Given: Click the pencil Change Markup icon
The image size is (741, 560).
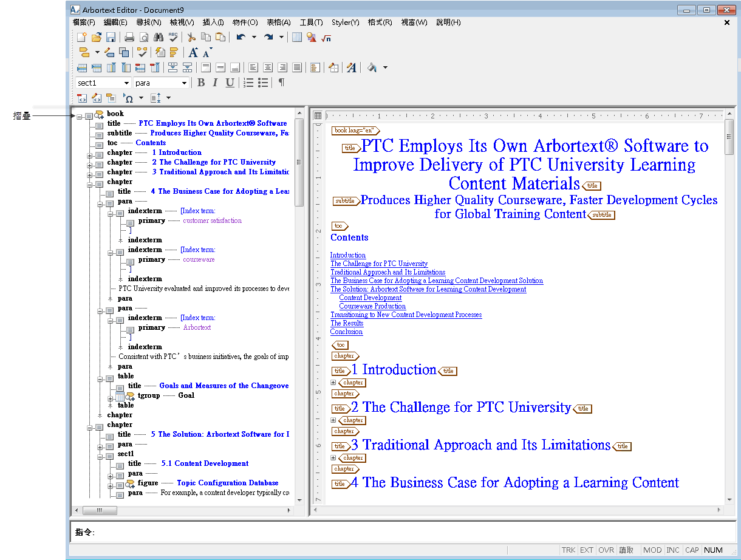Looking at the screenshot, I should pyautogui.click(x=109, y=52).
